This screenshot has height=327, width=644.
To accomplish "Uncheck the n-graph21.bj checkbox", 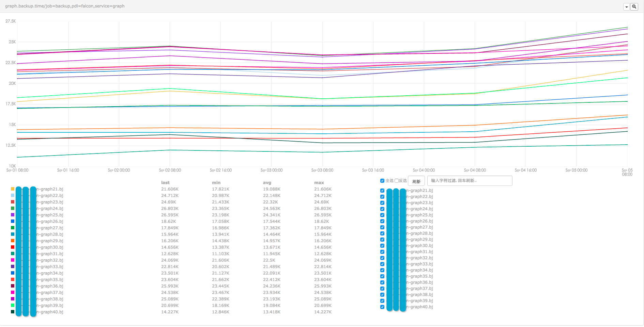I will 382,191.
